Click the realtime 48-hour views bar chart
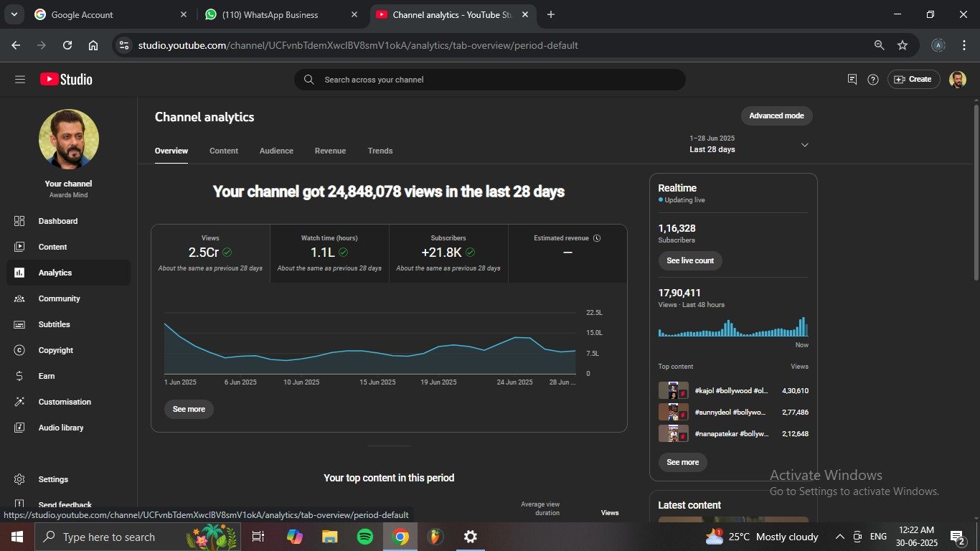Screen dimensions: 980x551 (733, 327)
